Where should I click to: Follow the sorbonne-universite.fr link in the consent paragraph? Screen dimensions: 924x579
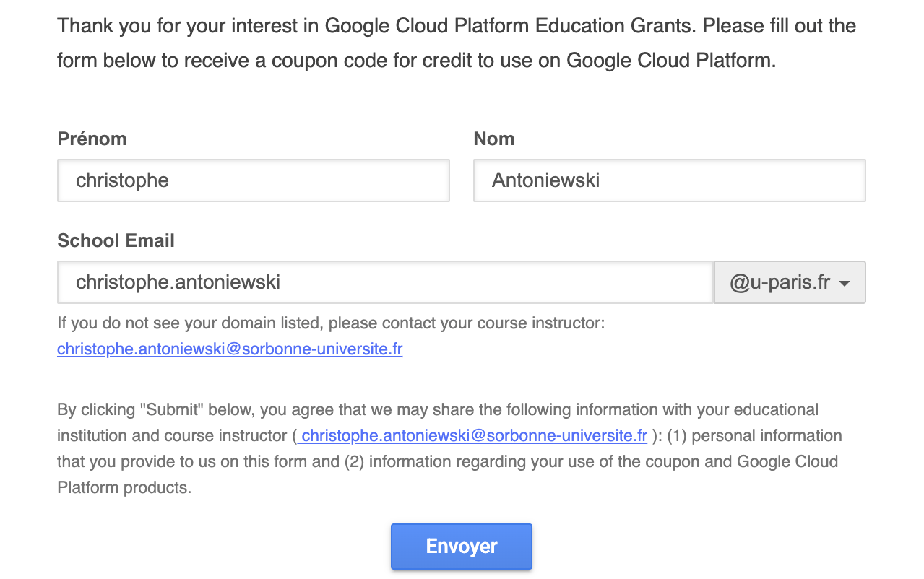[x=473, y=435]
